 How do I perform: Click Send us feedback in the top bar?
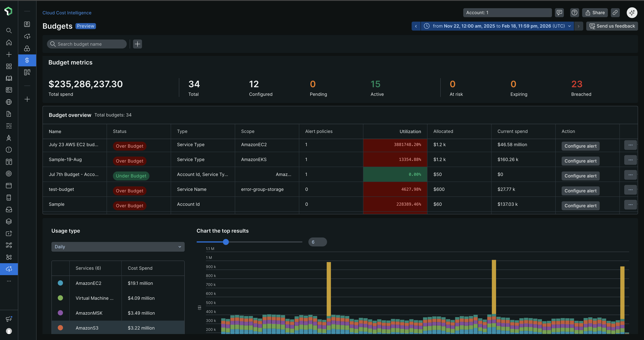point(612,26)
